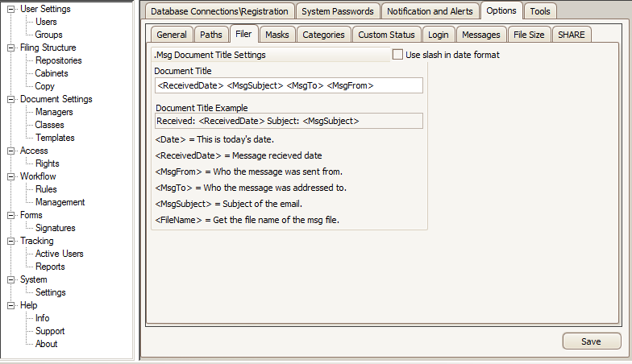Open the Notification and Alerts tab
This screenshot has width=632, height=364.
click(x=430, y=11)
